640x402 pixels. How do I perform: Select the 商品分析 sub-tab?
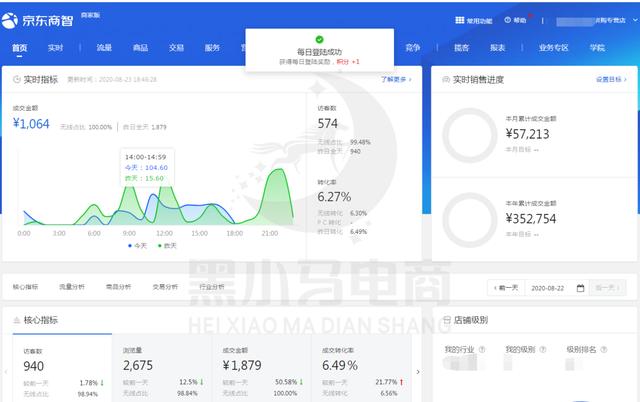(x=118, y=287)
